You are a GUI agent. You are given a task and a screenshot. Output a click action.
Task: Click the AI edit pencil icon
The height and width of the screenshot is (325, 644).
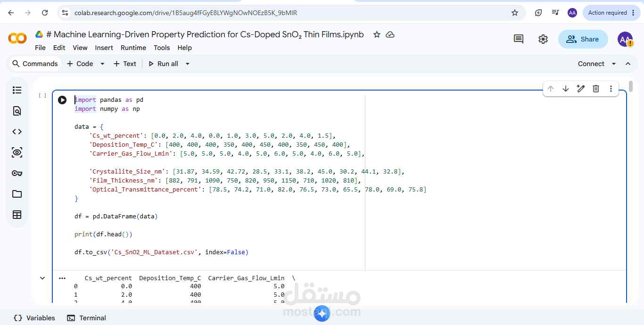(581, 89)
